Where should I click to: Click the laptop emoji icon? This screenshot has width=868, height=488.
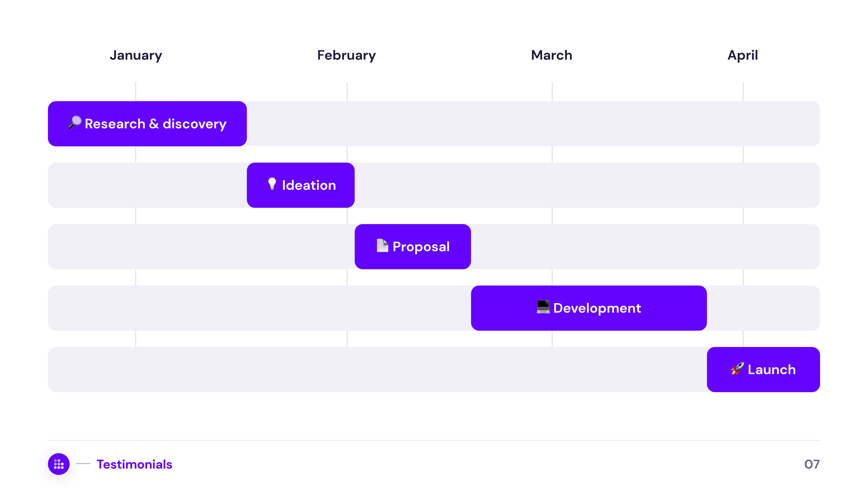click(543, 307)
